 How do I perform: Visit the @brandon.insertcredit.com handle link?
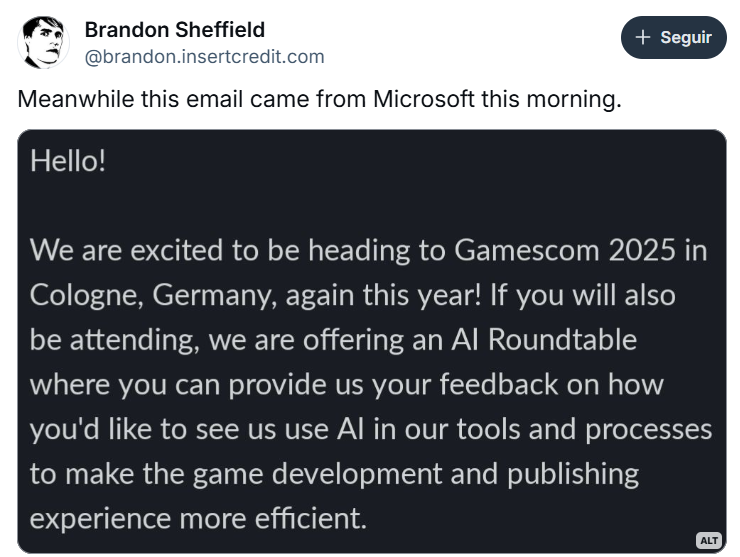coord(205,56)
